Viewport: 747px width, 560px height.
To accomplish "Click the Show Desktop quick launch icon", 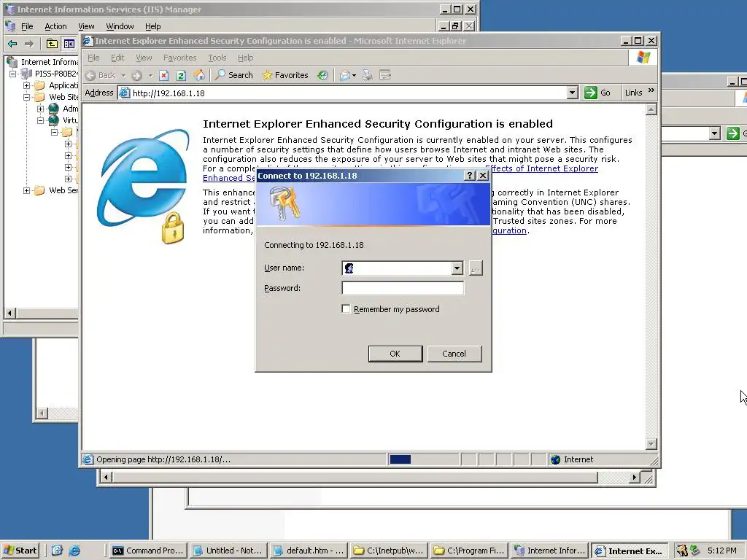I will coord(57,551).
